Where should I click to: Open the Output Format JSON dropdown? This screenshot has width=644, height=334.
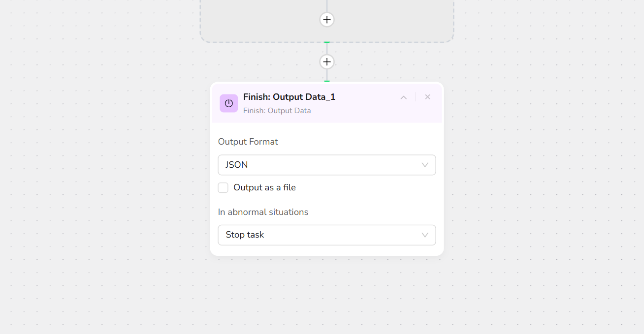click(x=320, y=165)
